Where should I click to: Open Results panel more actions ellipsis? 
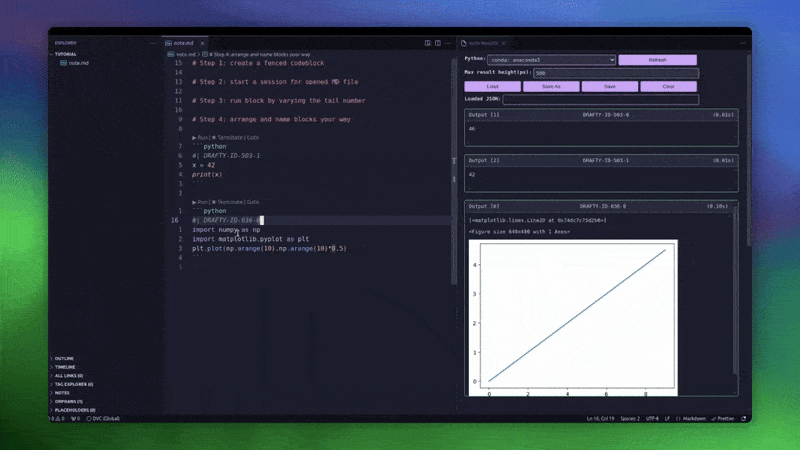(743, 43)
